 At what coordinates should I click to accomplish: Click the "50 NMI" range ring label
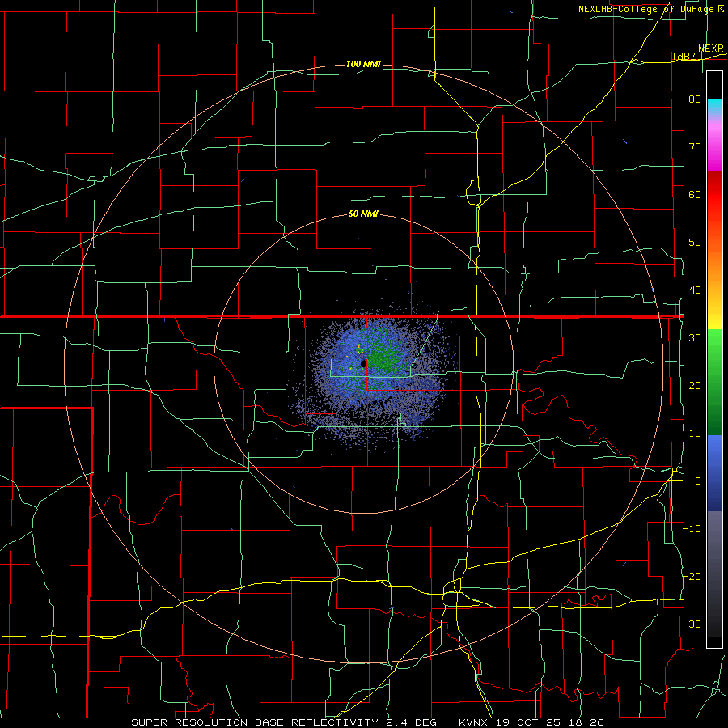pos(363,214)
